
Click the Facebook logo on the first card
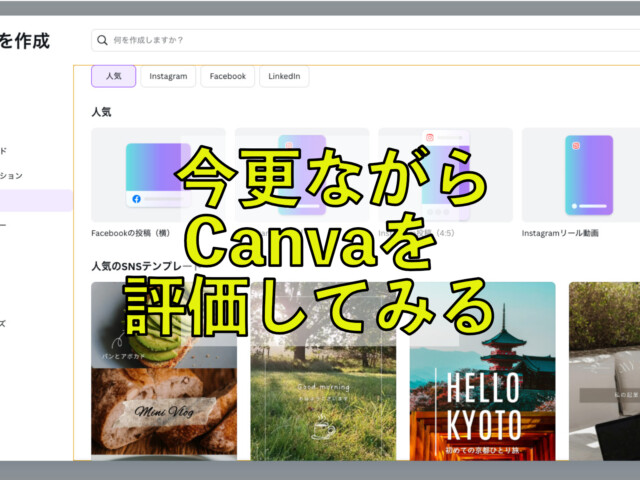click(x=137, y=199)
